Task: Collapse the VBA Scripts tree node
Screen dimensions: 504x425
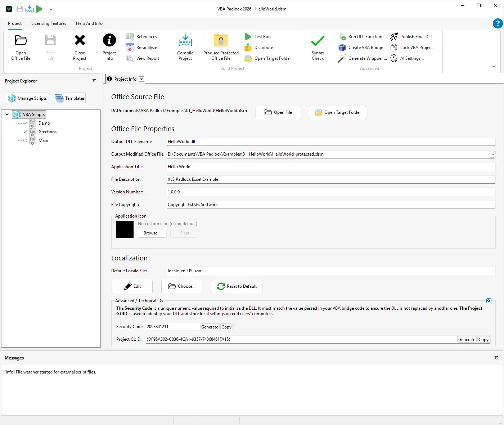Action: coord(7,115)
